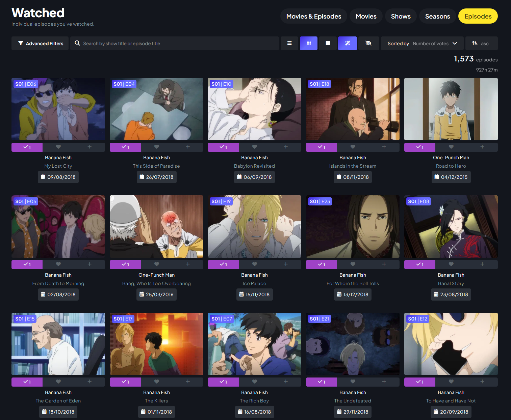This screenshot has width=511, height=420.
Task: Heart the From Death to Morning episode
Action: 58,264
